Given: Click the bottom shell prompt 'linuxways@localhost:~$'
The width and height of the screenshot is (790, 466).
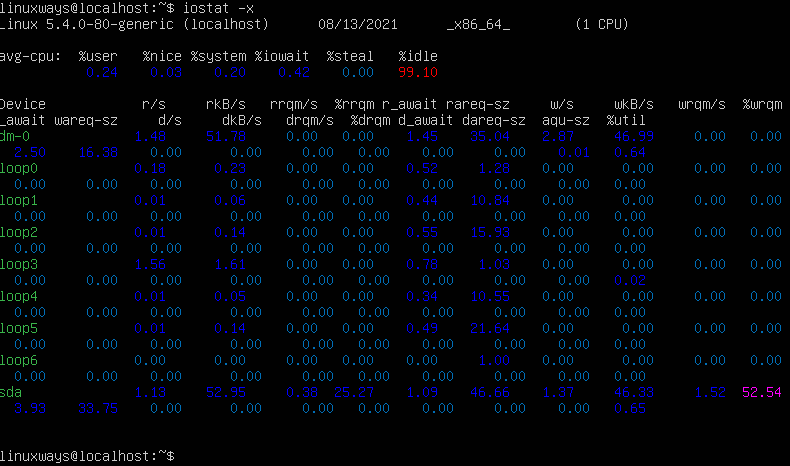Looking at the screenshot, I should pyautogui.click(x=87, y=456).
